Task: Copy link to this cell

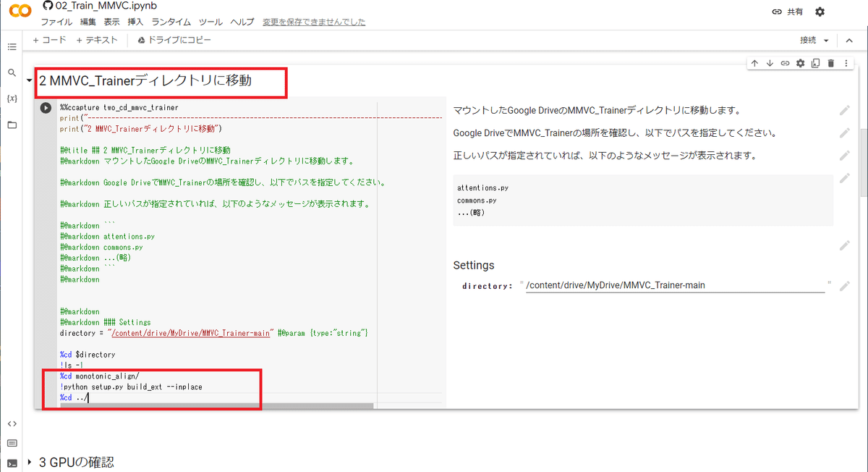Action: tap(785, 64)
